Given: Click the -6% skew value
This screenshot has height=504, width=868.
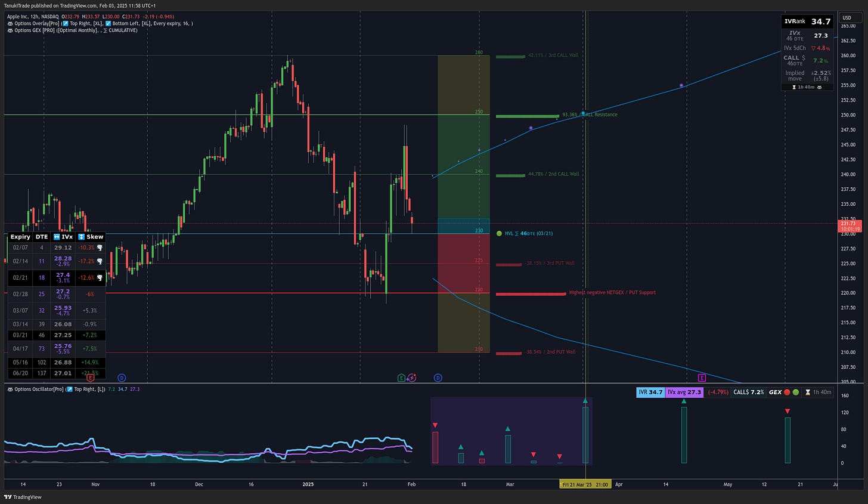Looking at the screenshot, I should (x=89, y=294).
